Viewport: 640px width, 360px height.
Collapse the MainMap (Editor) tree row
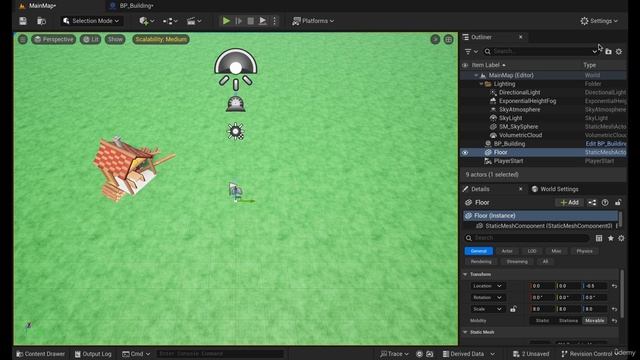point(476,76)
